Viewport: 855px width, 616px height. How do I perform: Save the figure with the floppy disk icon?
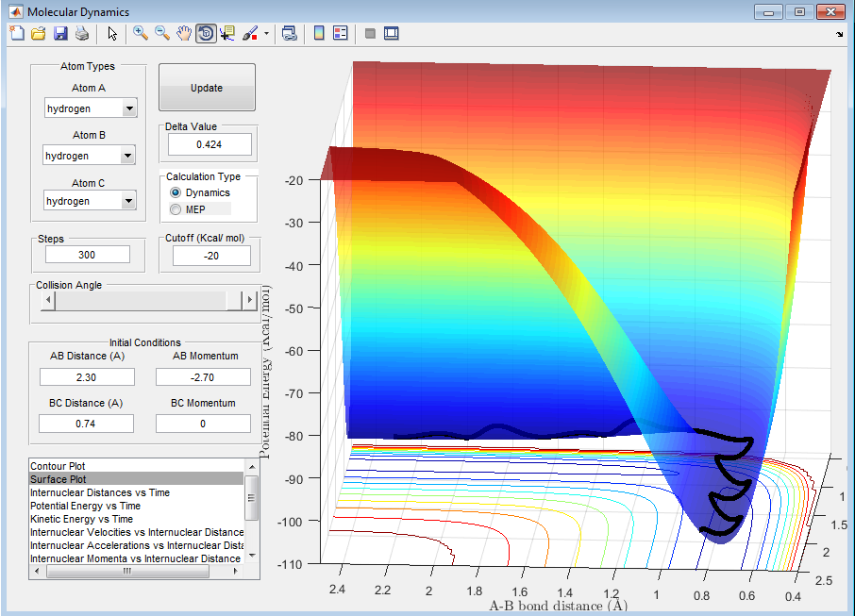[60, 34]
